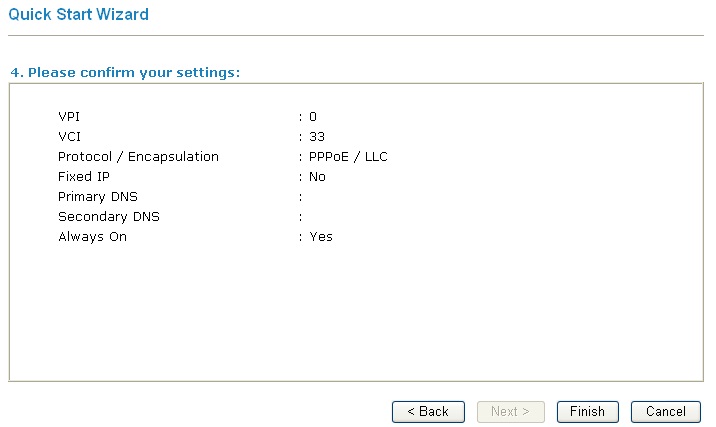Click the VPI value 0
This screenshot has height=427, width=716.
(313, 117)
